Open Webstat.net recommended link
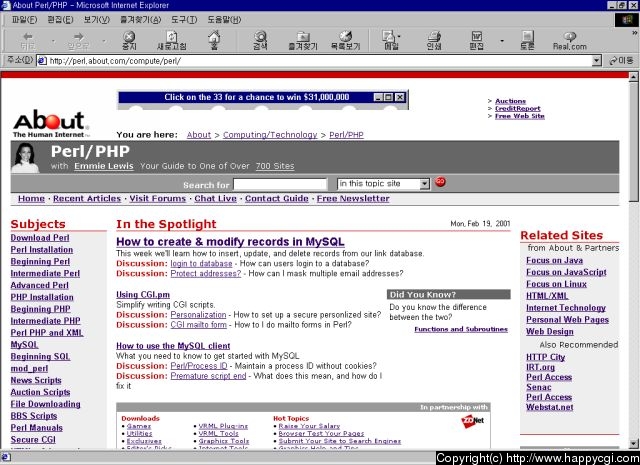The height and width of the screenshot is (465, 640). [x=549, y=407]
